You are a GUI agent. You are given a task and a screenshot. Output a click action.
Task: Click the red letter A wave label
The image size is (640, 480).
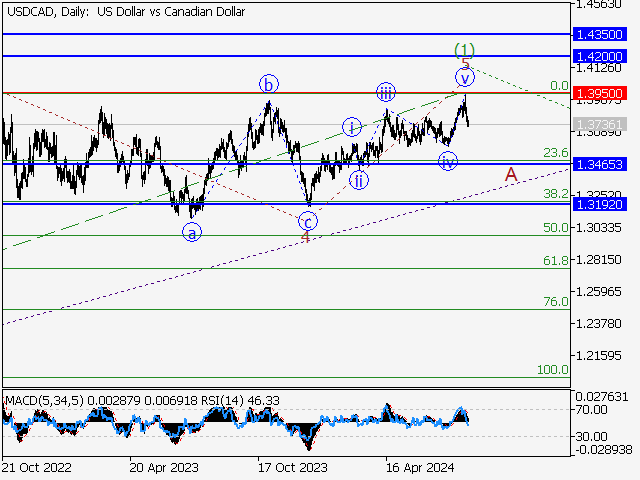(511, 175)
